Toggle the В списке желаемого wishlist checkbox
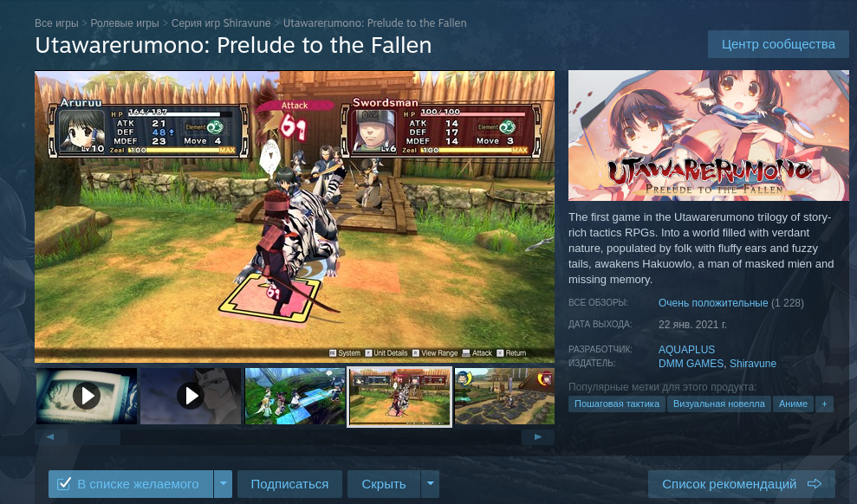This screenshot has height=504, width=857. point(64,484)
